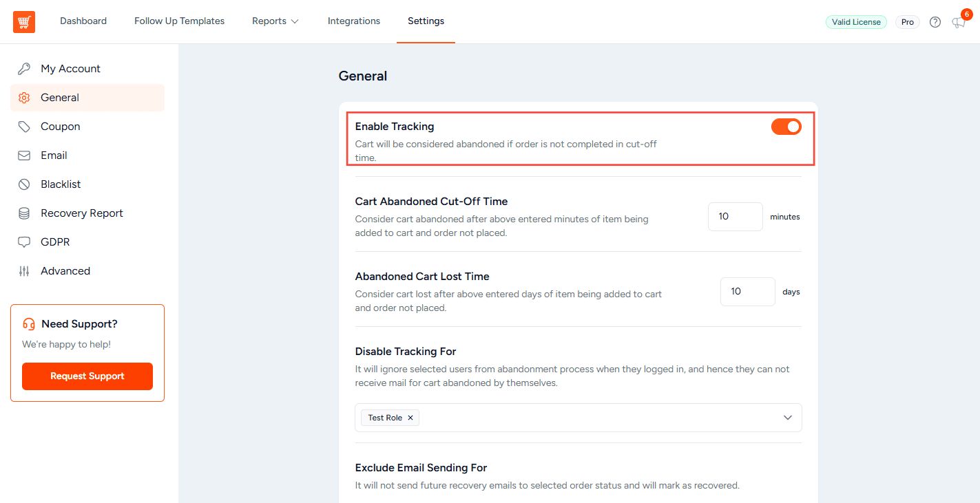
Task: Click the Cart Abandoned Cut-Off Time label
Action: 431,202
